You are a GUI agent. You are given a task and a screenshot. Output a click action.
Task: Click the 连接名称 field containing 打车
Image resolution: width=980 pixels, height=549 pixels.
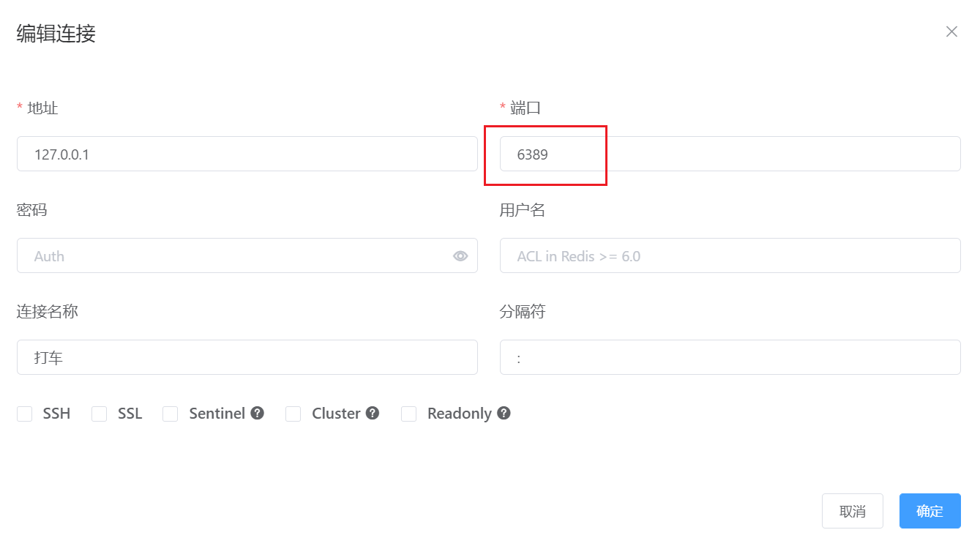tap(247, 358)
